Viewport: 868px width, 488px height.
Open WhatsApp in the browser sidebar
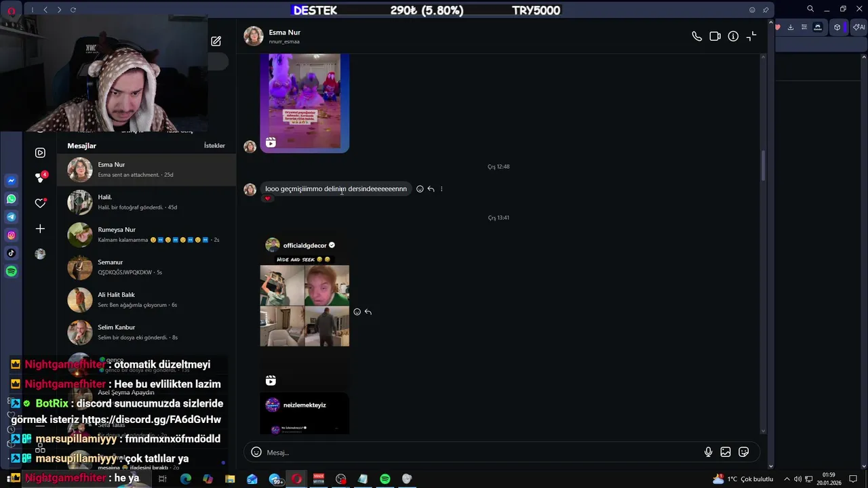(11, 199)
